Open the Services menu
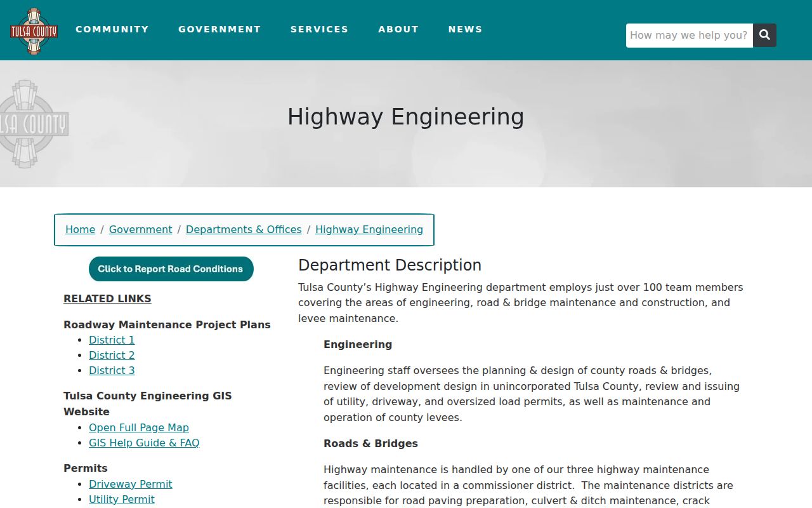Viewport: 812px width, 508px height. (x=319, y=29)
